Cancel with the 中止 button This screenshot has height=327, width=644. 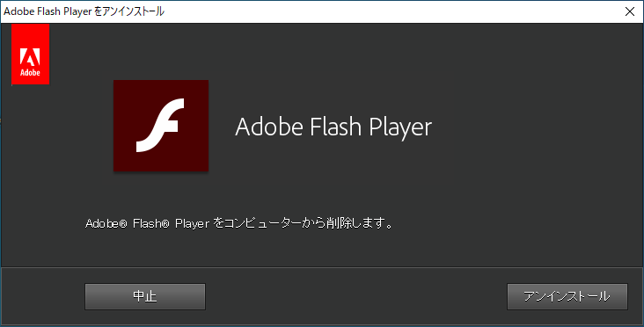145,296
